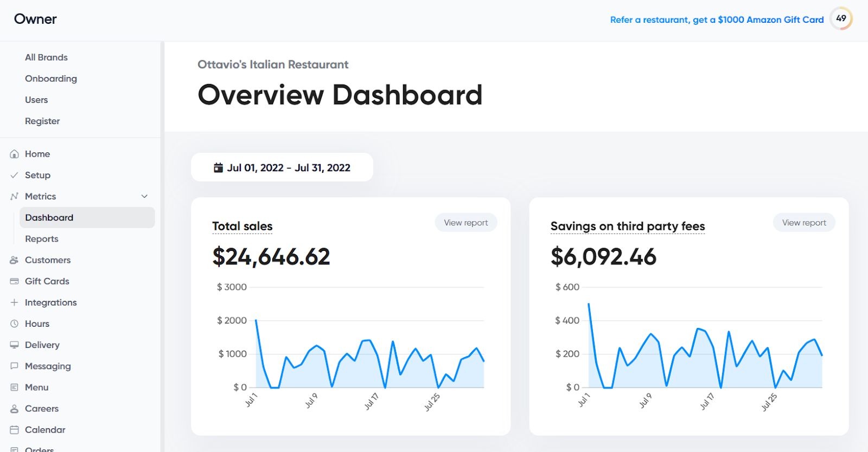Click the Setup checkmark icon

(15, 175)
